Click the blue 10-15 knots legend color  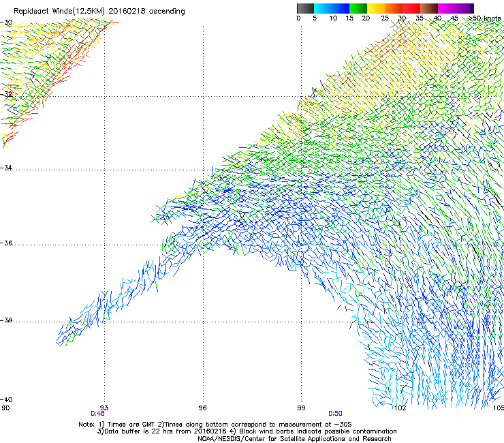tap(341, 8)
